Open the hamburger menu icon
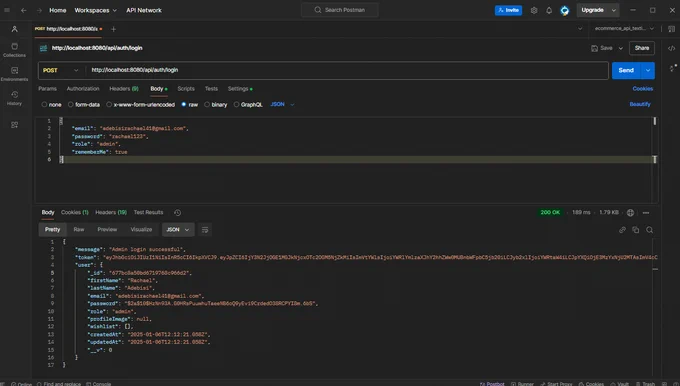The height and width of the screenshot is (386, 680). coord(7,10)
